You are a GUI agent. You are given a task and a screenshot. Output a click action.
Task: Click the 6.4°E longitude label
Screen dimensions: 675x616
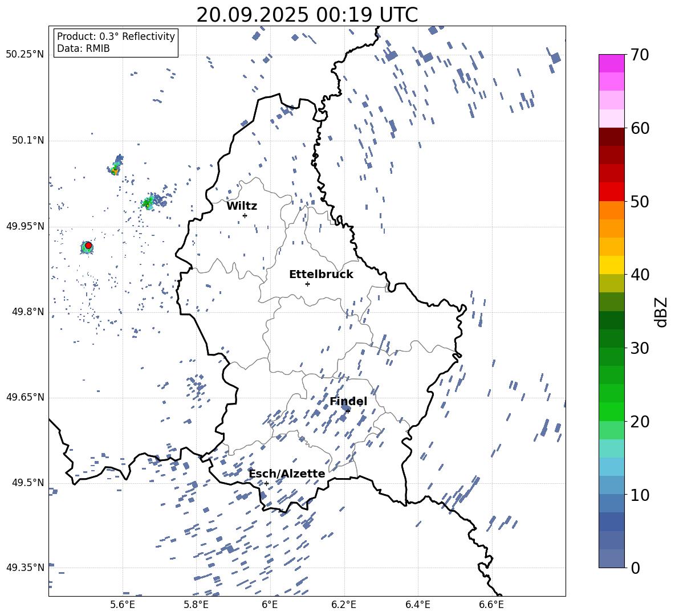(x=417, y=605)
